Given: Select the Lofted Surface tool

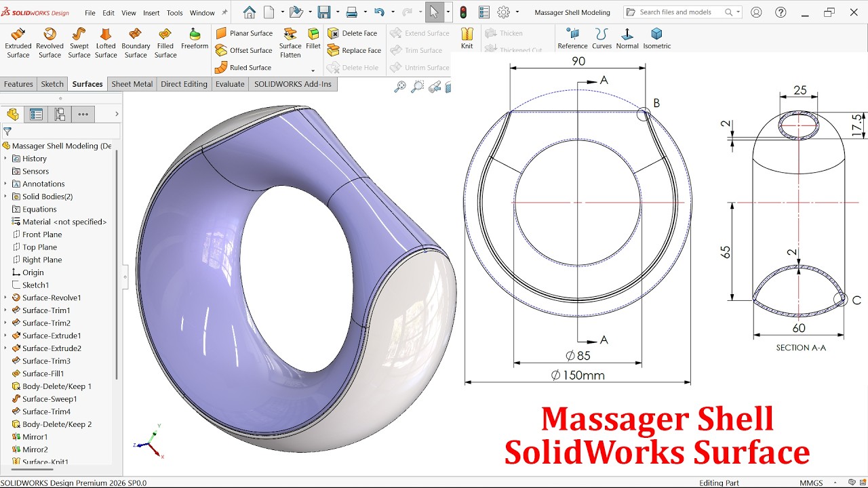Looking at the screenshot, I should pos(106,43).
